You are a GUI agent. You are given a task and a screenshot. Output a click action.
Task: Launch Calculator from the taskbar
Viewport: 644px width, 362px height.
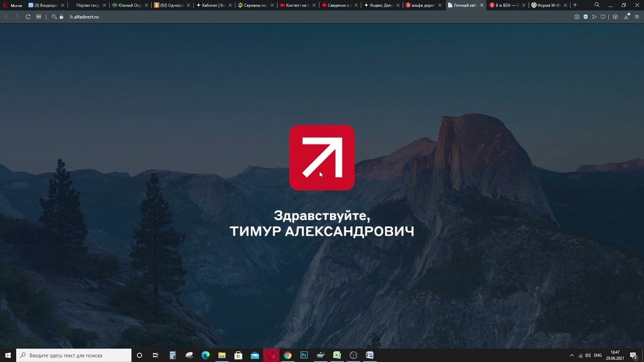(x=173, y=355)
